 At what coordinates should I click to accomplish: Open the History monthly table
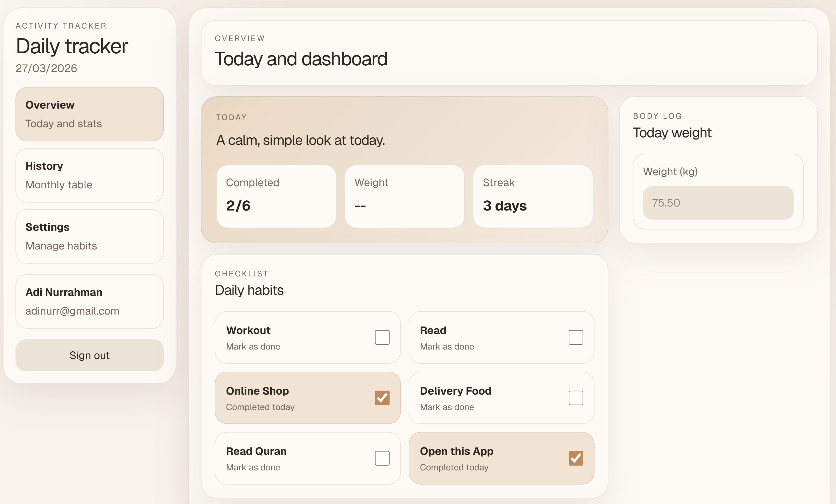click(89, 175)
